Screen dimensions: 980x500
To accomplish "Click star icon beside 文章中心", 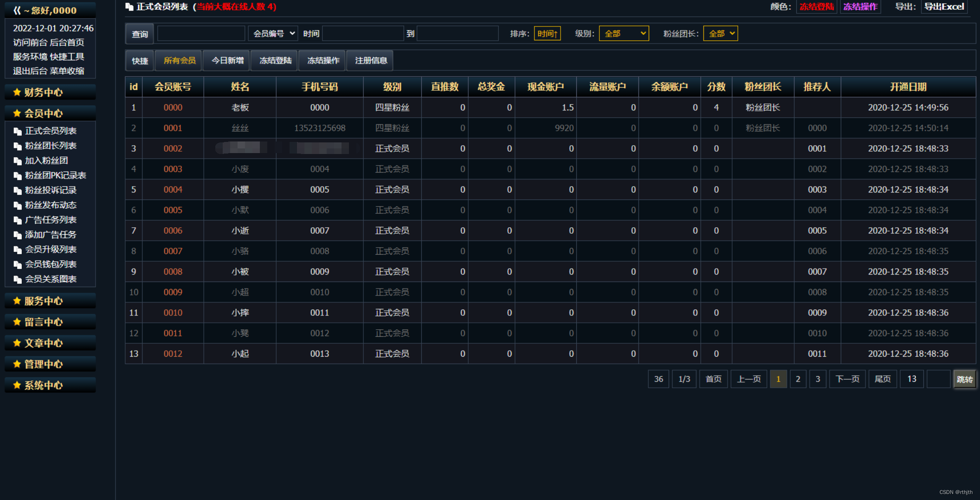I will point(17,343).
